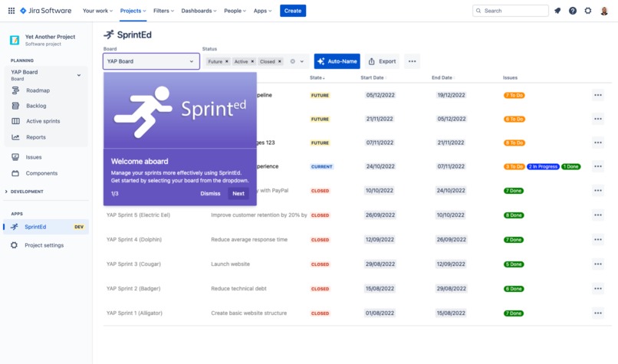618x364 pixels.
Task: Click end date 26/09/2022
Action: pyautogui.click(x=452, y=240)
